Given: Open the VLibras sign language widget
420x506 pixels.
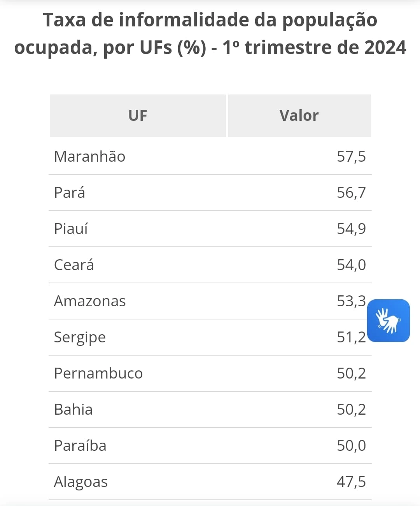Looking at the screenshot, I should tap(388, 321).
